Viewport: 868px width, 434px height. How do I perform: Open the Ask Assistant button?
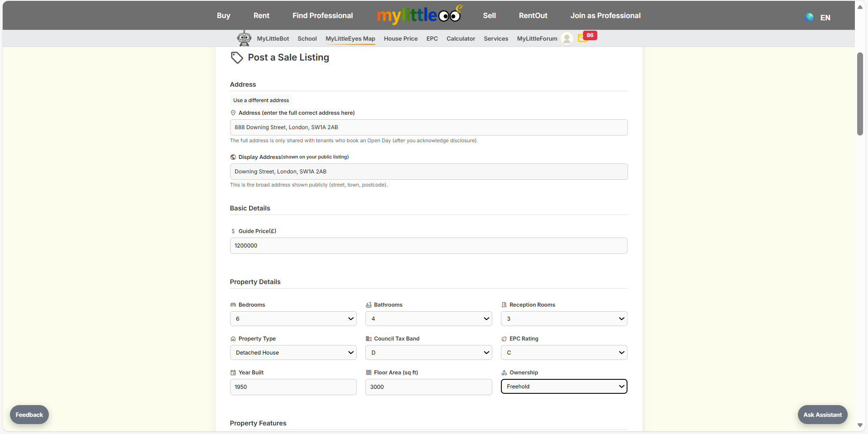pyautogui.click(x=822, y=415)
